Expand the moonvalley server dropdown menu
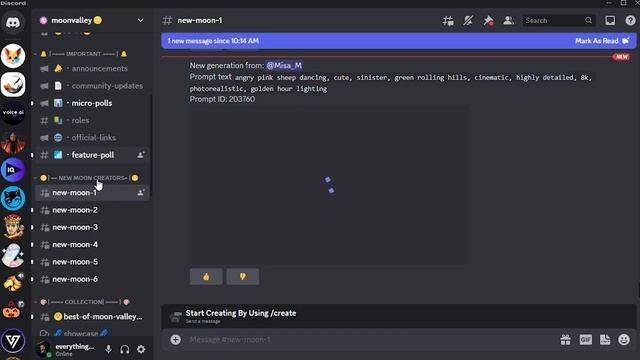 [140, 20]
